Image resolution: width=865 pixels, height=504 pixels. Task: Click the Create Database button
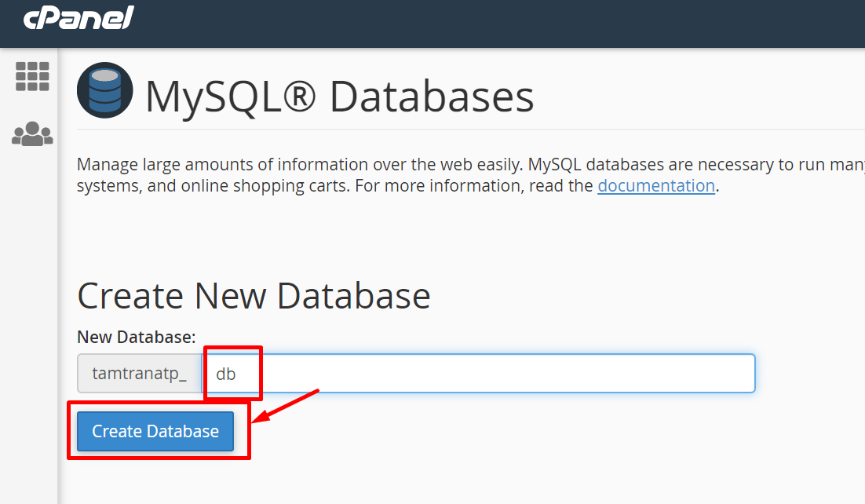(155, 431)
